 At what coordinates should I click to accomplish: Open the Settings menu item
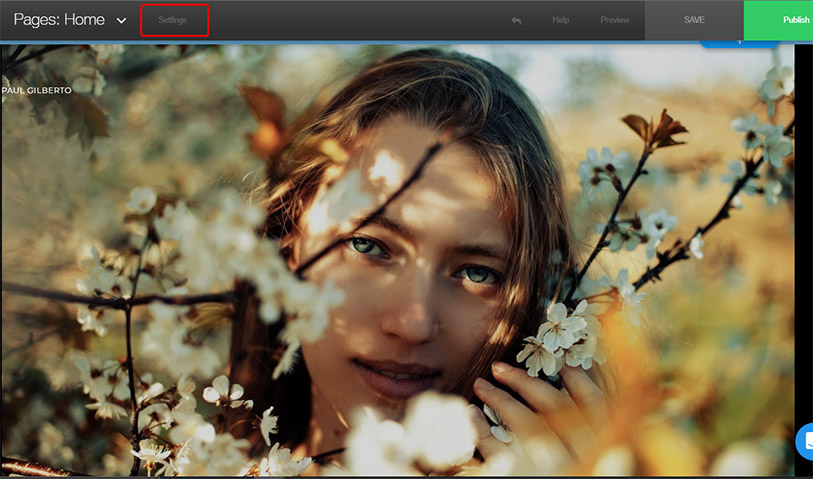(x=173, y=20)
